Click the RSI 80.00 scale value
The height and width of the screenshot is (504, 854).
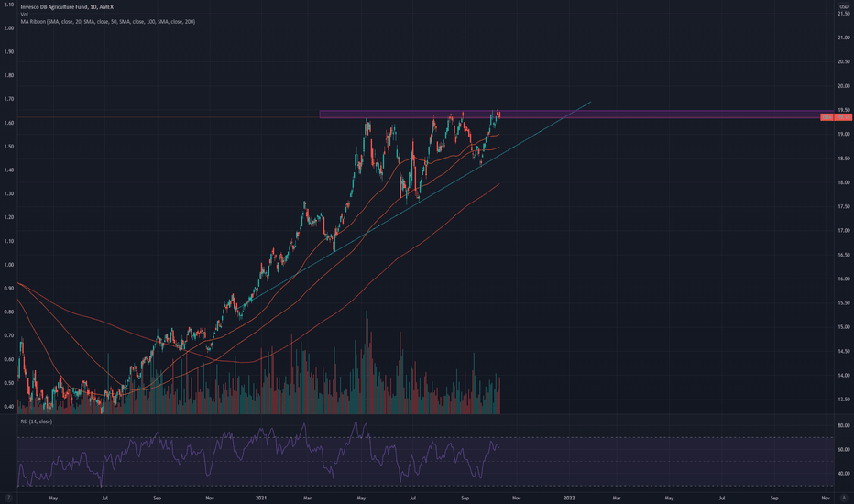(844, 425)
